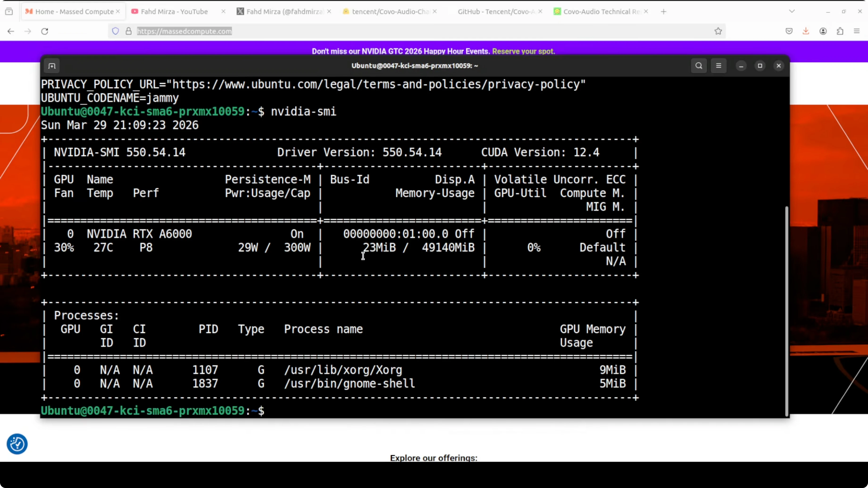The width and height of the screenshot is (868, 488).
Task: Click the tracking protection shield icon
Action: (115, 31)
